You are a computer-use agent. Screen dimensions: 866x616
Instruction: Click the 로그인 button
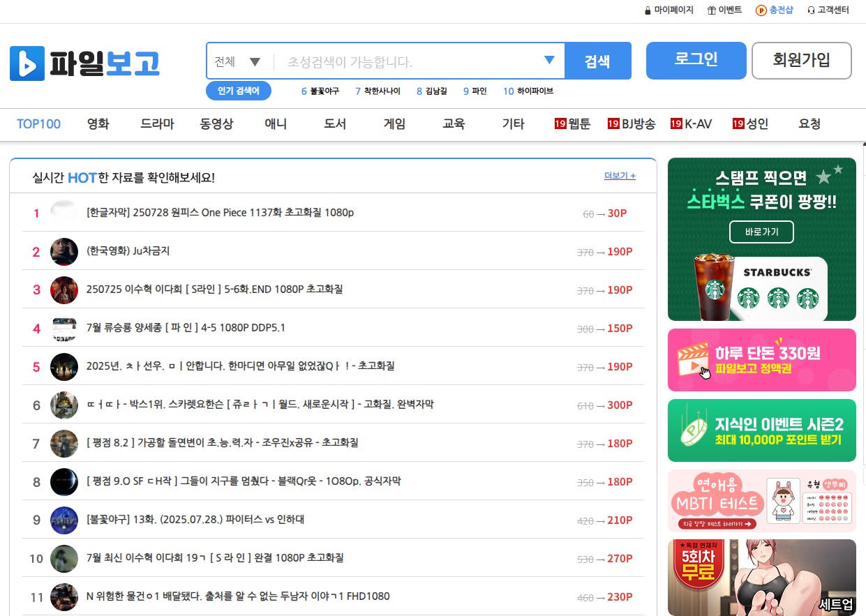pyautogui.click(x=696, y=61)
